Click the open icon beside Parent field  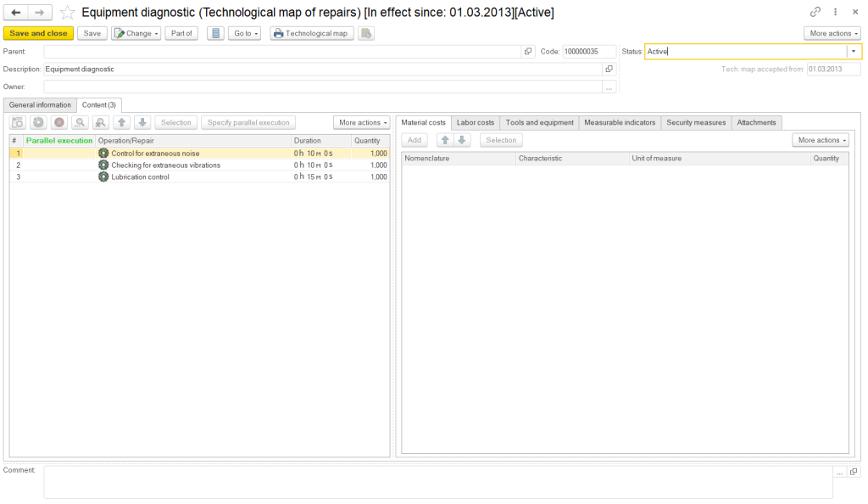pyautogui.click(x=528, y=52)
